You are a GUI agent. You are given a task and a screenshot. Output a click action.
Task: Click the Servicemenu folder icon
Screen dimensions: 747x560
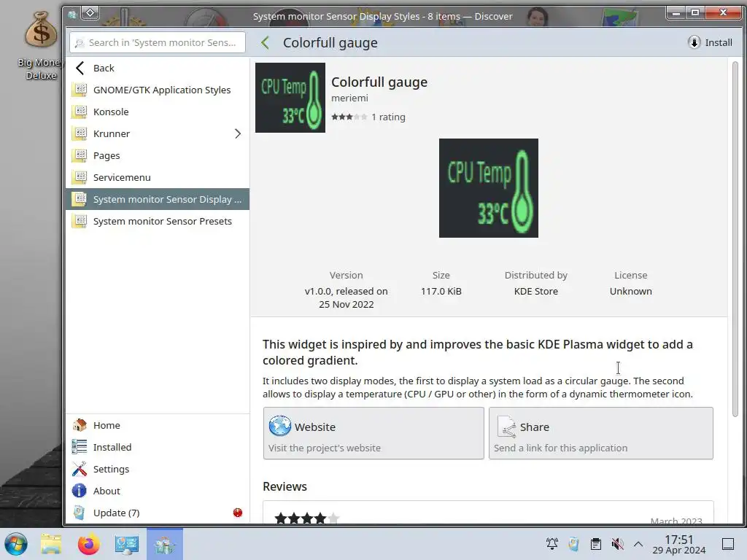80,178
